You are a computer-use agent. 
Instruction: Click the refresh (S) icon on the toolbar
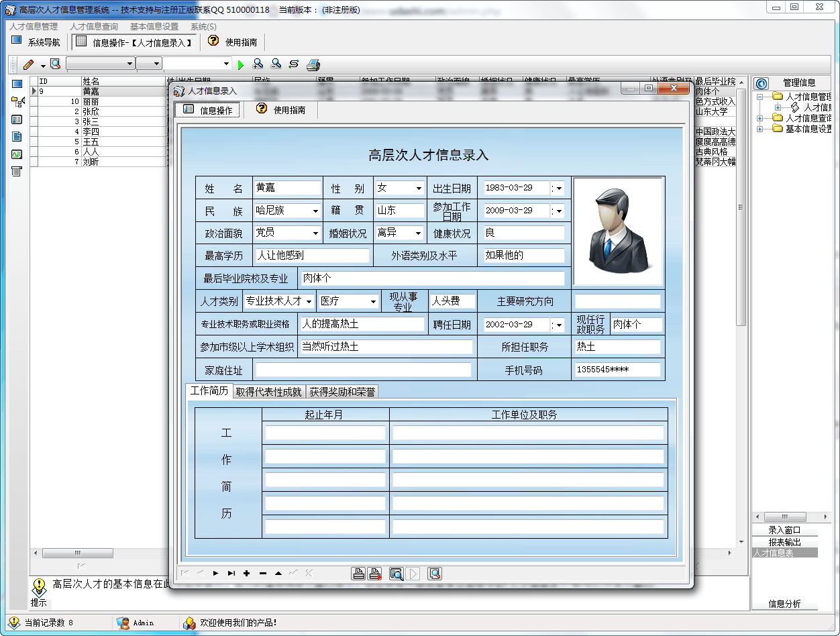coord(294,64)
